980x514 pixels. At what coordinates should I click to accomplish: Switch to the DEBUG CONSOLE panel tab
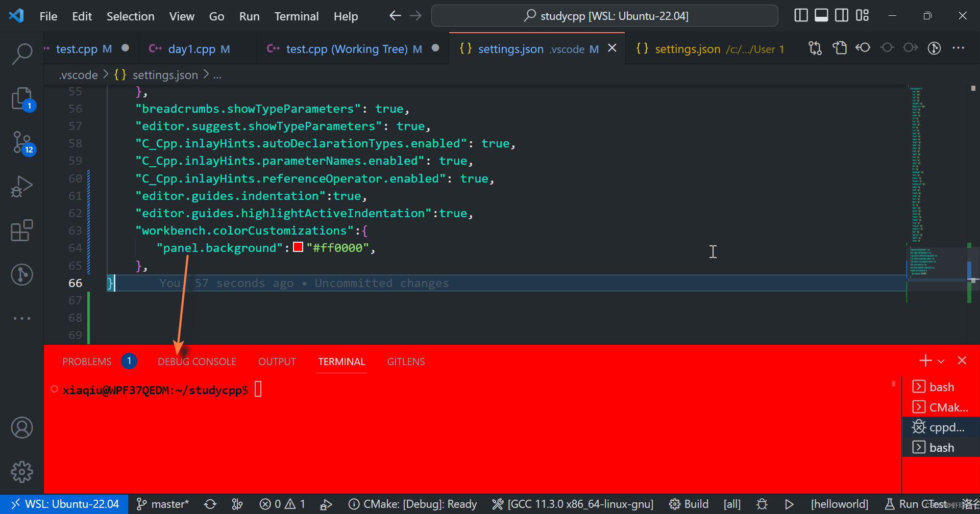197,362
